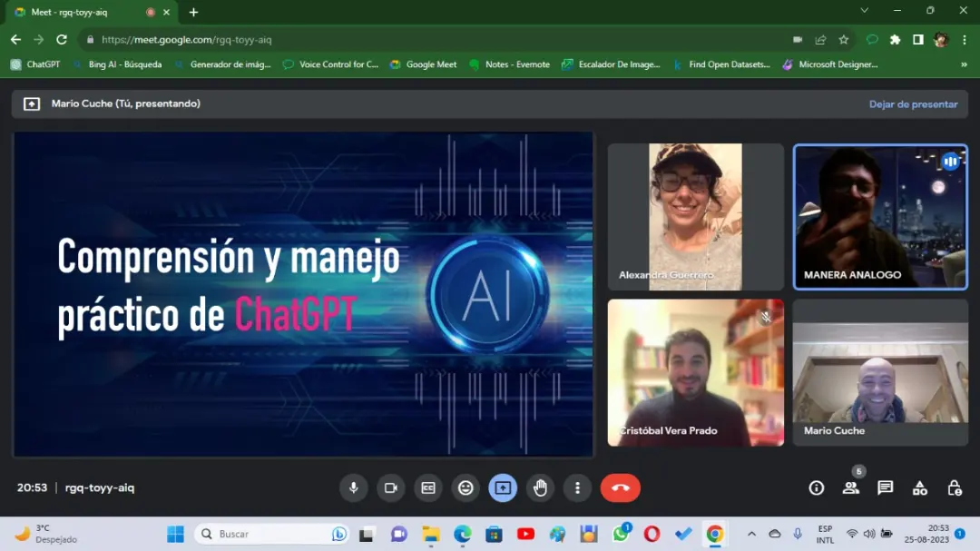Image resolution: width=980 pixels, height=551 pixels.
Task: Open the green chat extension icon in toolbar
Action: [x=872, y=39]
